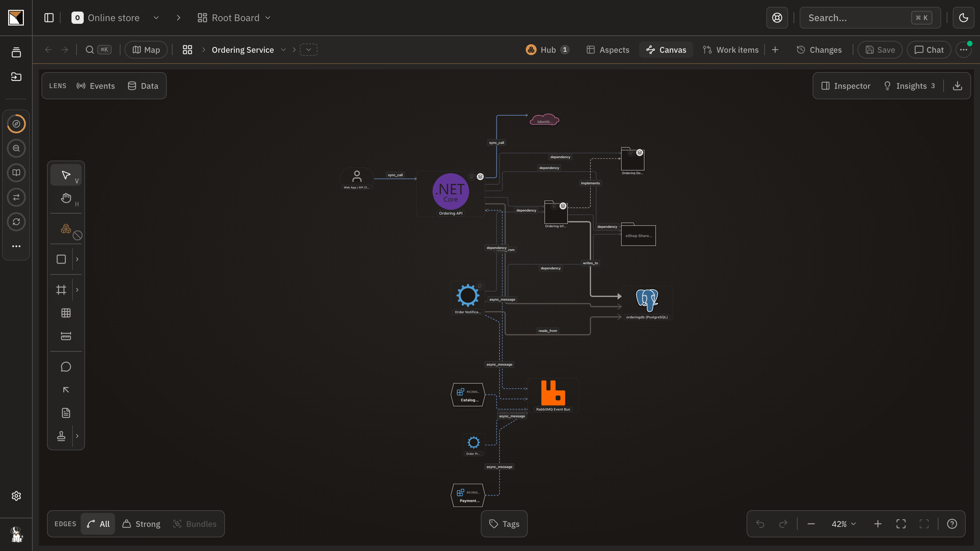The width and height of the screenshot is (980, 551).
Task: Select the ruler measure tool
Action: point(66,336)
